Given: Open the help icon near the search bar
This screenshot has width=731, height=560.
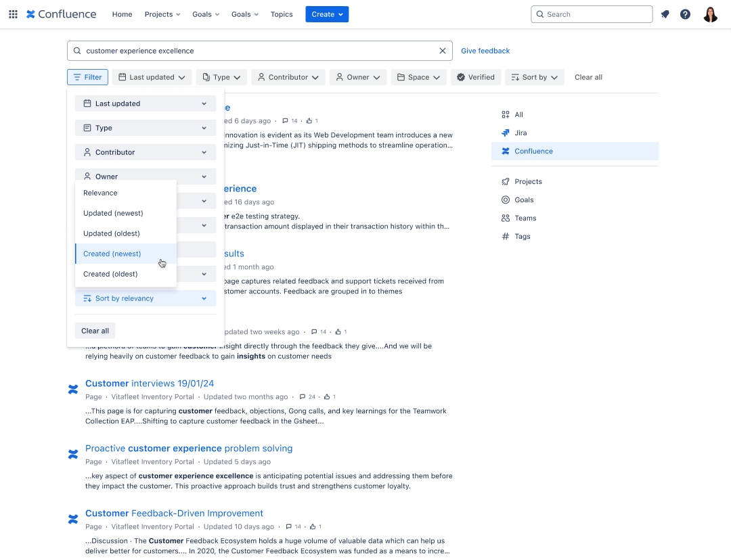Looking at the screenshot, I should click(685, 14).
